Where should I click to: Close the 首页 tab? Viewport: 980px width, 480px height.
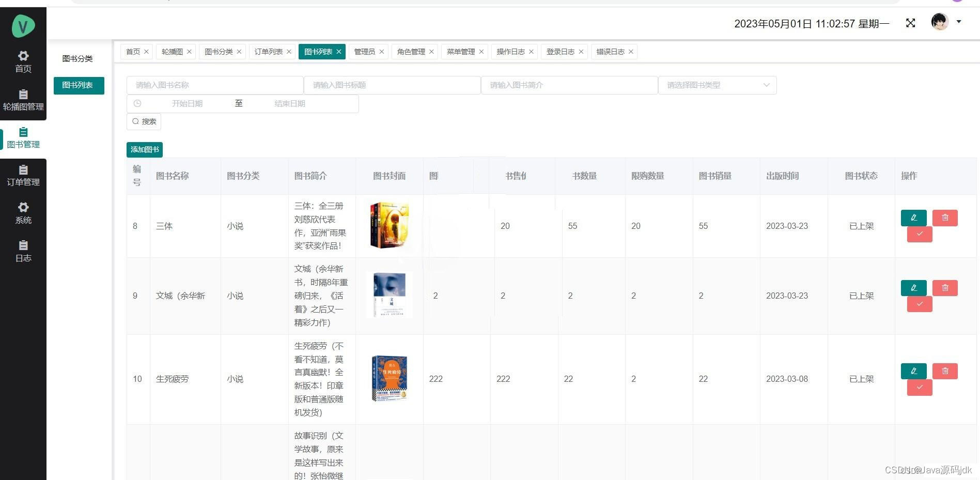[x=146, y=52]
